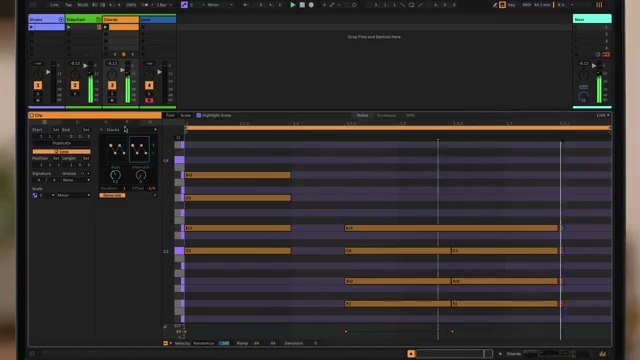The height and width of the screenshot is (360, 640).
Task: Toggle the clip scale icon beside C
Action: [35, 195]
